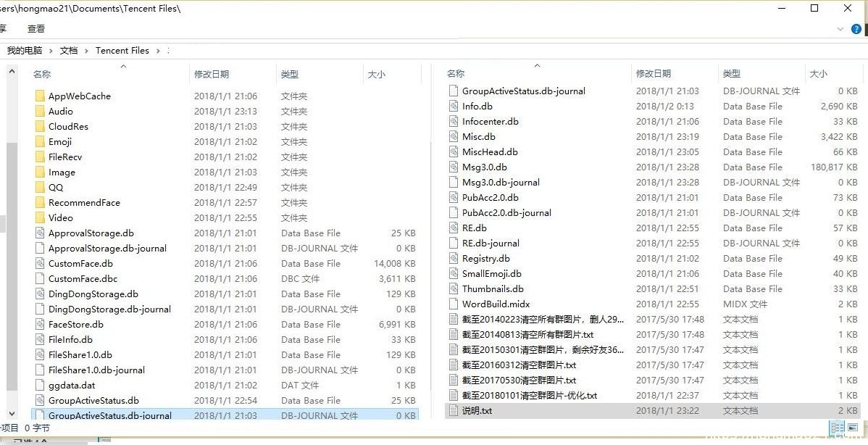Select file 截至20170530清空群图片.txt
This screenshot has height=445, width=868.
(x=519, y=380)
